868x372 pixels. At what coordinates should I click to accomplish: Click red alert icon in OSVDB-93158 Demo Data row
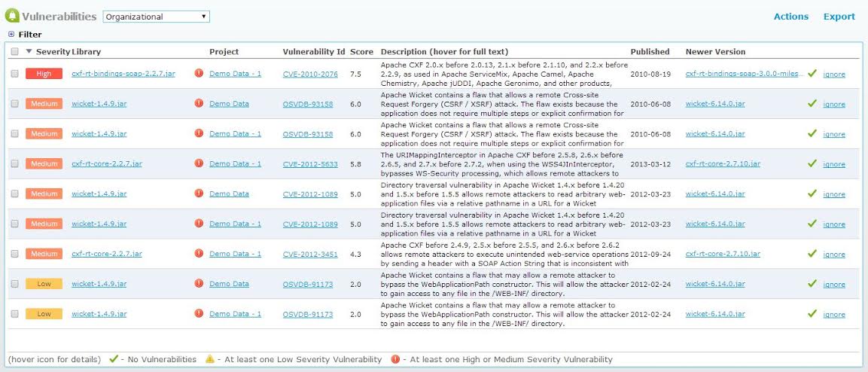tap(199, 103)
